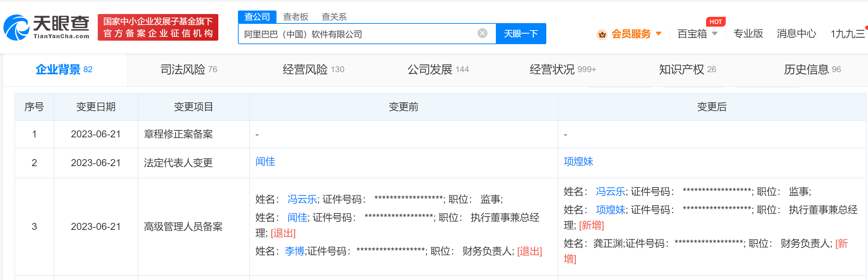
Task: Click the HOT badge above 百宝箱
Action: [x=716, y=22]
